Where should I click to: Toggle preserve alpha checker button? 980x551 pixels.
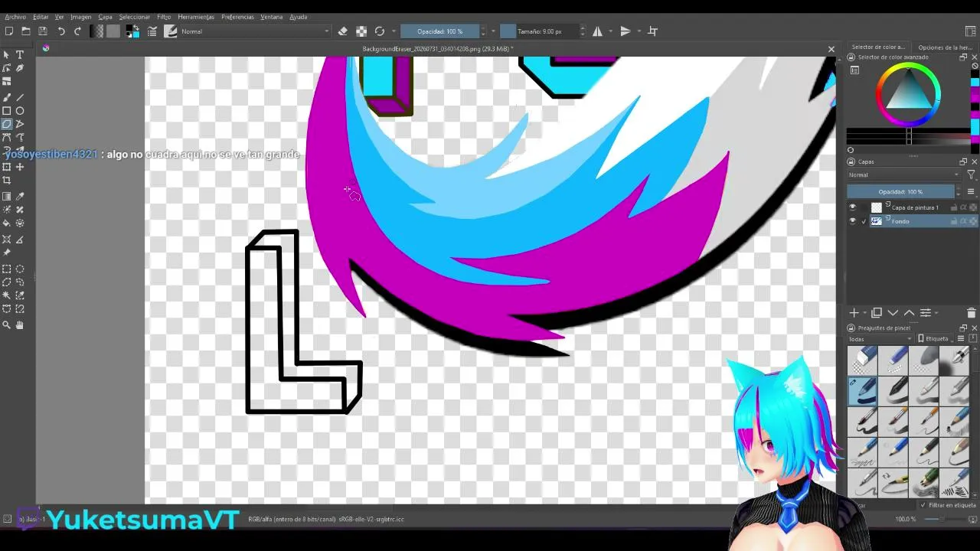coord(361,31)
